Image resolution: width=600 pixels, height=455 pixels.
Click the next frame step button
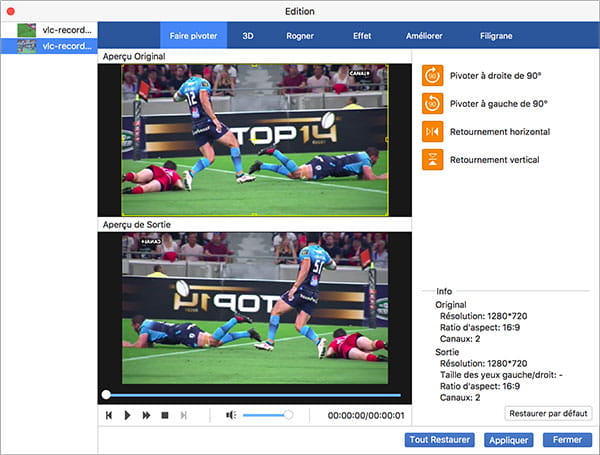[184, 415]
